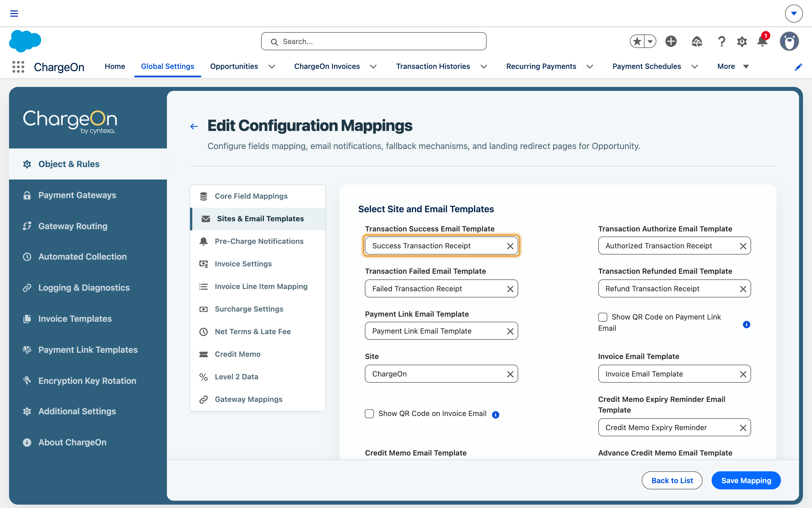Click the Back to List button
812x508 pixels.
672,480
